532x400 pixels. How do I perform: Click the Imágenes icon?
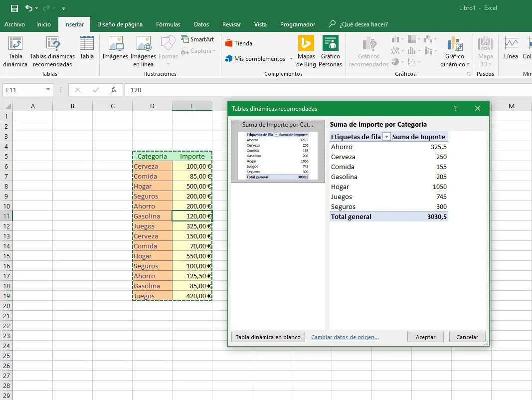tap(115, 48)
